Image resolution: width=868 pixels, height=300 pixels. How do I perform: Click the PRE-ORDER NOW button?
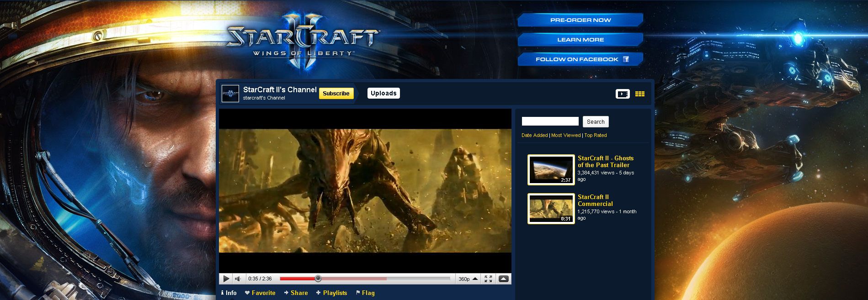(580, 20)
